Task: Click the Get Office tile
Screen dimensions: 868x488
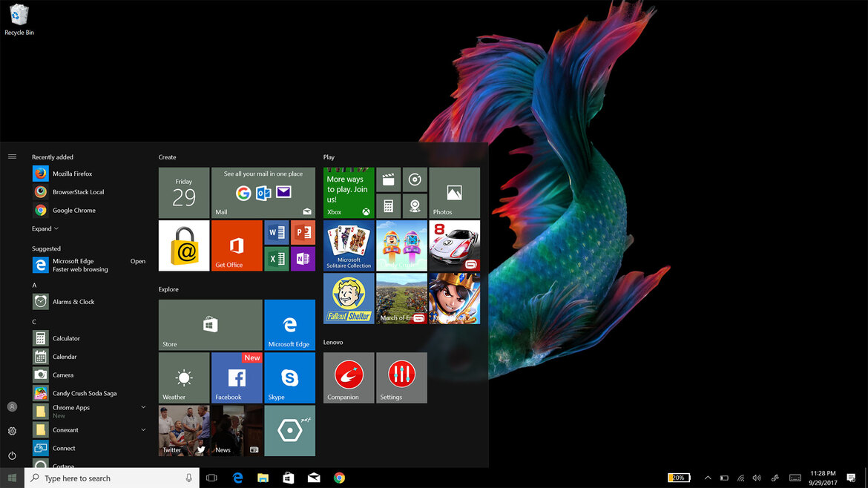Action: coord(237,245)
